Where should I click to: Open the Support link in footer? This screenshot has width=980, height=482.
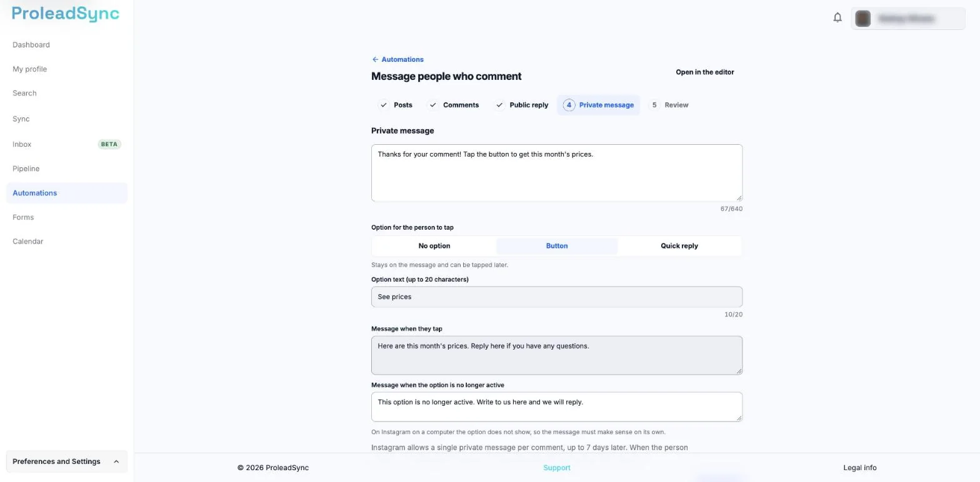pos(556,468)
